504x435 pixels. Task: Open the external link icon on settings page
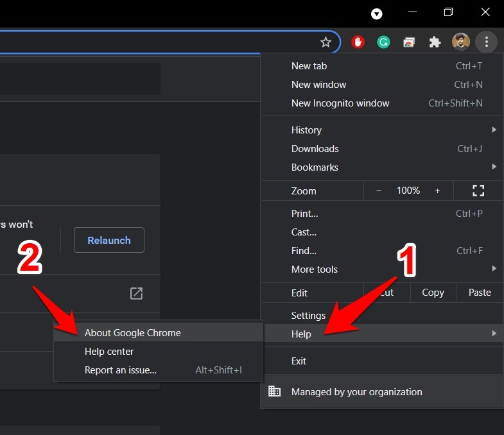[136, 293]
